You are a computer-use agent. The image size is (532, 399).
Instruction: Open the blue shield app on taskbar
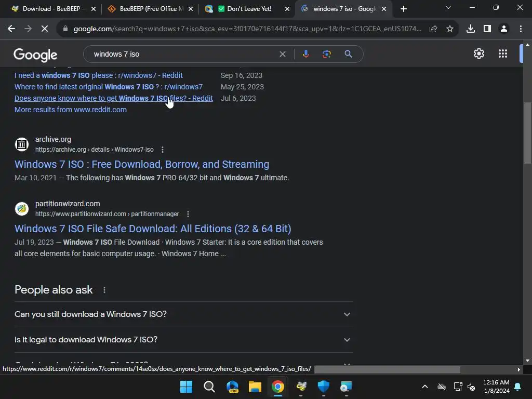click(x=323, y=387)
